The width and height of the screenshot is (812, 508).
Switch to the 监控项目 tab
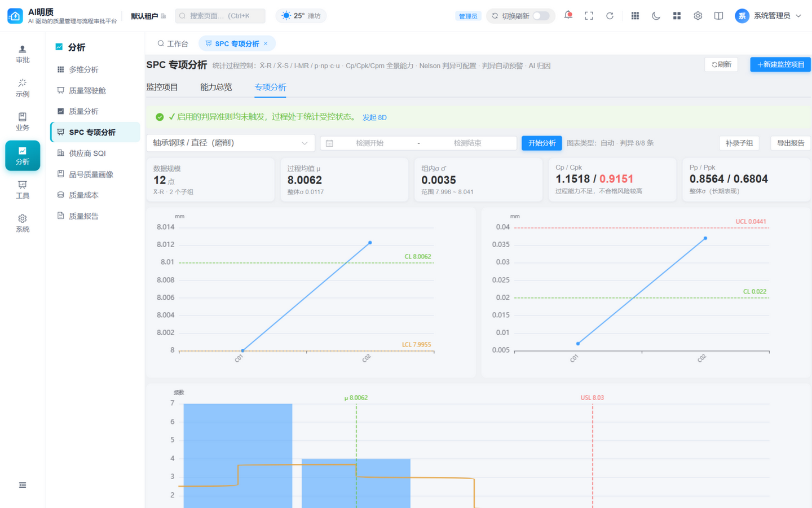[162, 87]
